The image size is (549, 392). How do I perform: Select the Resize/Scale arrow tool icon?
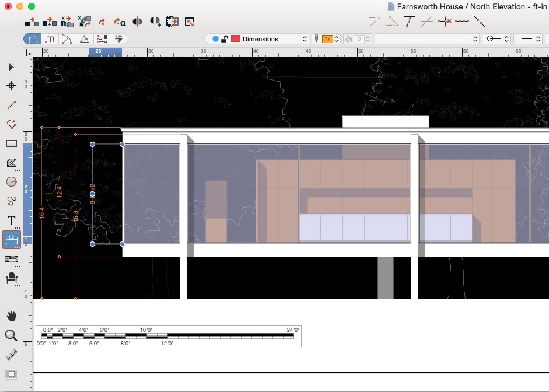pos(190,22)
